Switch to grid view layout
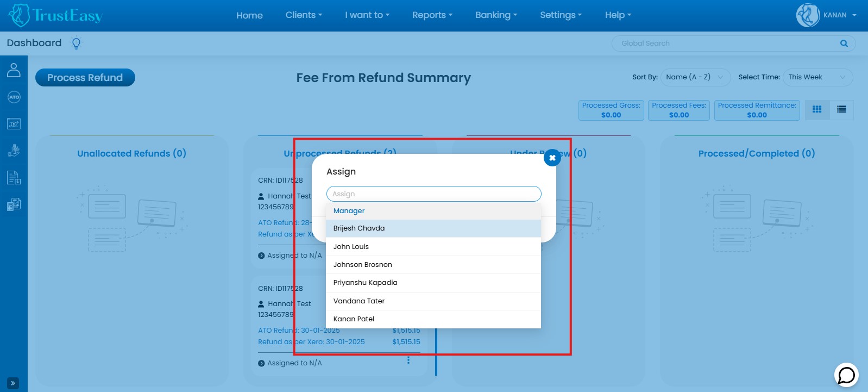Viewport: 868px width, 392px height. tap(817, 109)
